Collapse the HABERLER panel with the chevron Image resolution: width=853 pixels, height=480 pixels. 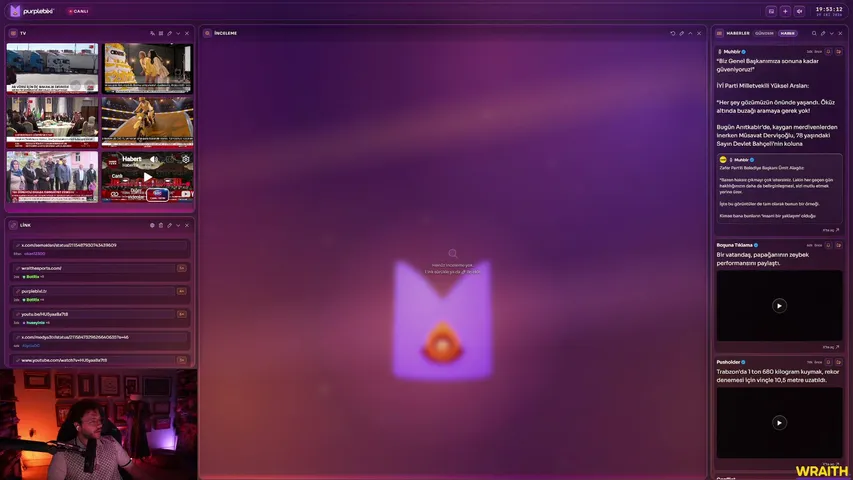[832, 33]
